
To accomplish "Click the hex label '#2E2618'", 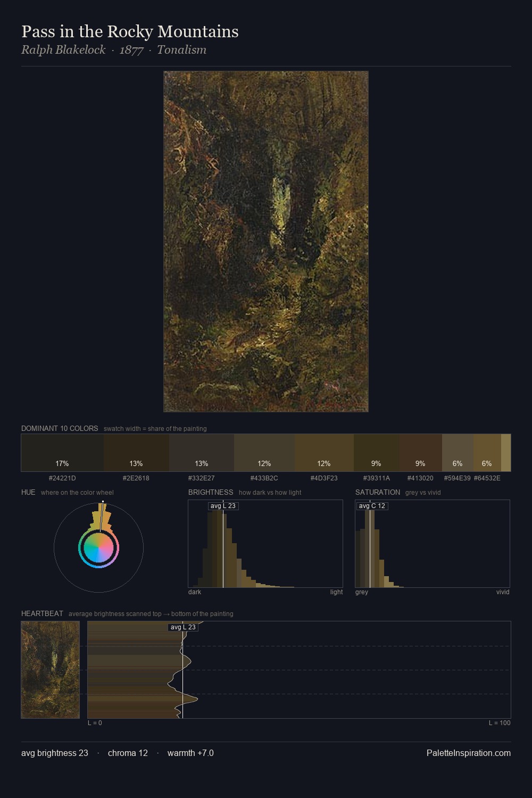I will (x=136, y=478).
